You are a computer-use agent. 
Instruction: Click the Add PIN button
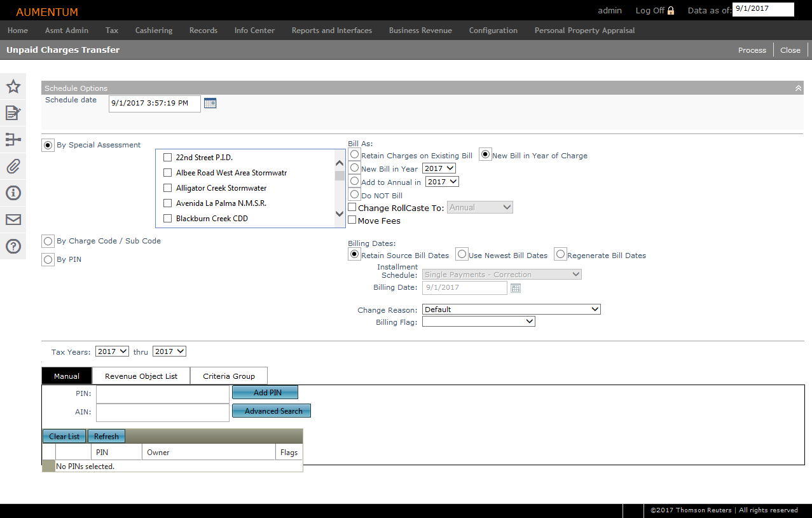pyautogui.click(x=265, y=393)
